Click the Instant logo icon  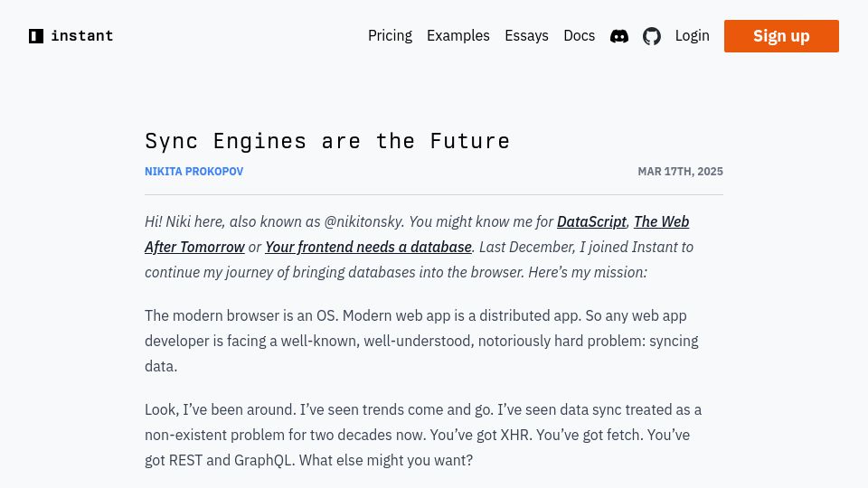36,36
